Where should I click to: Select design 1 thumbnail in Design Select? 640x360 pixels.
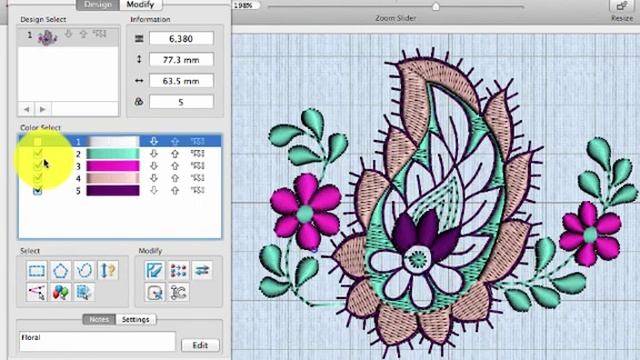[x=47, y=37]
